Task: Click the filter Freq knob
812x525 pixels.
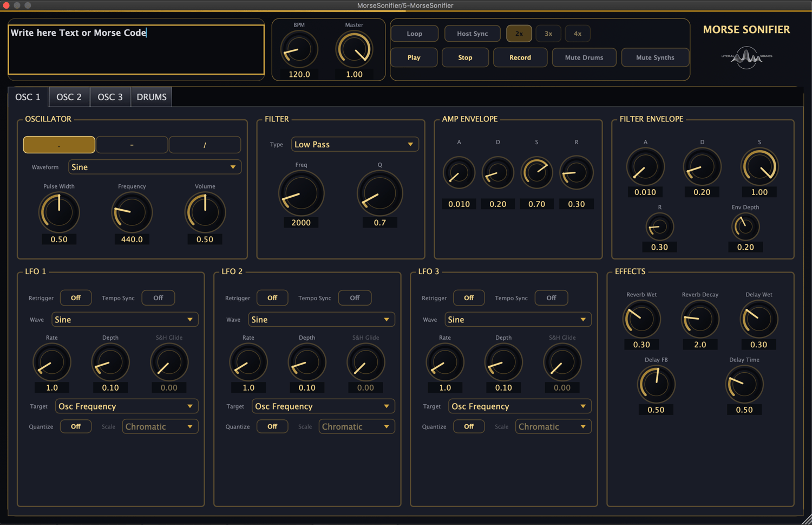Action: 301,193
